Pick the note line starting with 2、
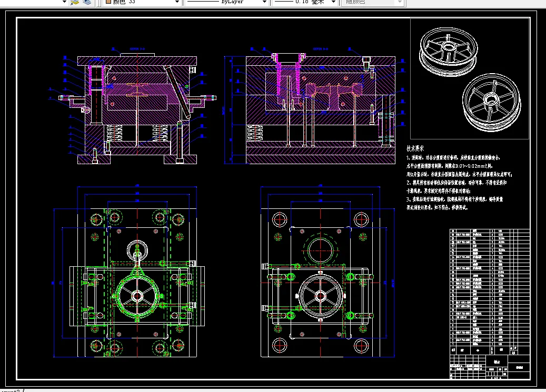Image resolution: width=546 pixels, height=392 pixels. pos(456,183)
